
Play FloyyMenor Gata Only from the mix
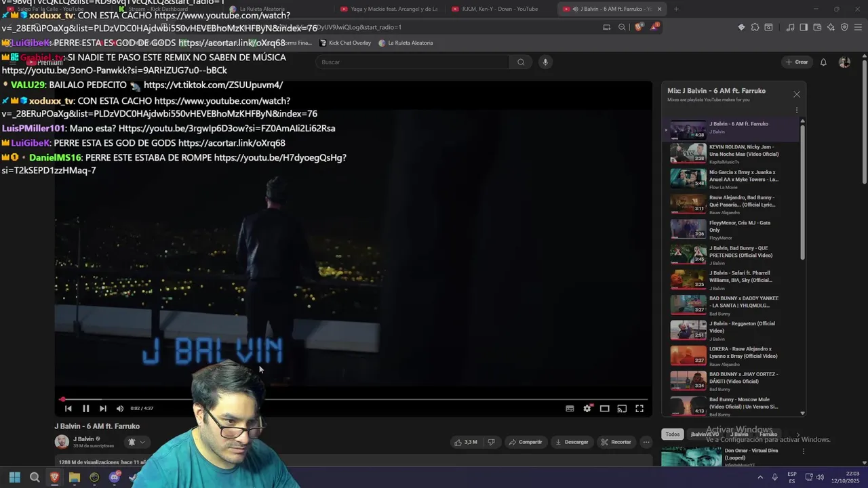[x=732, y=230]
